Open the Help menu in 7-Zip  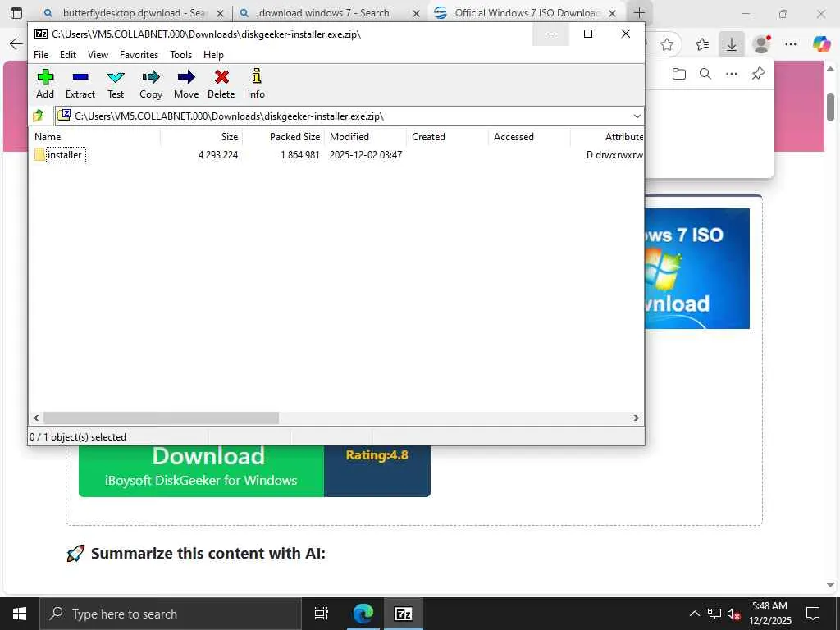point(213,55)
